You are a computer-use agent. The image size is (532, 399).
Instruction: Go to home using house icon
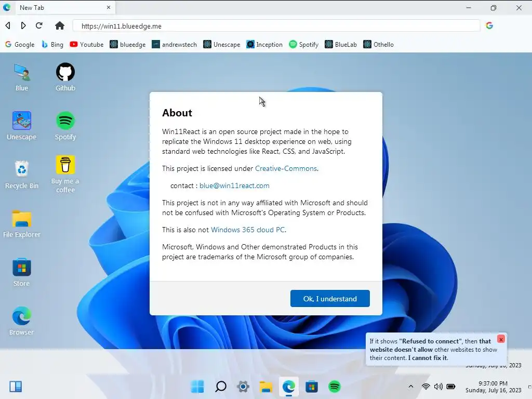point(60,25)
